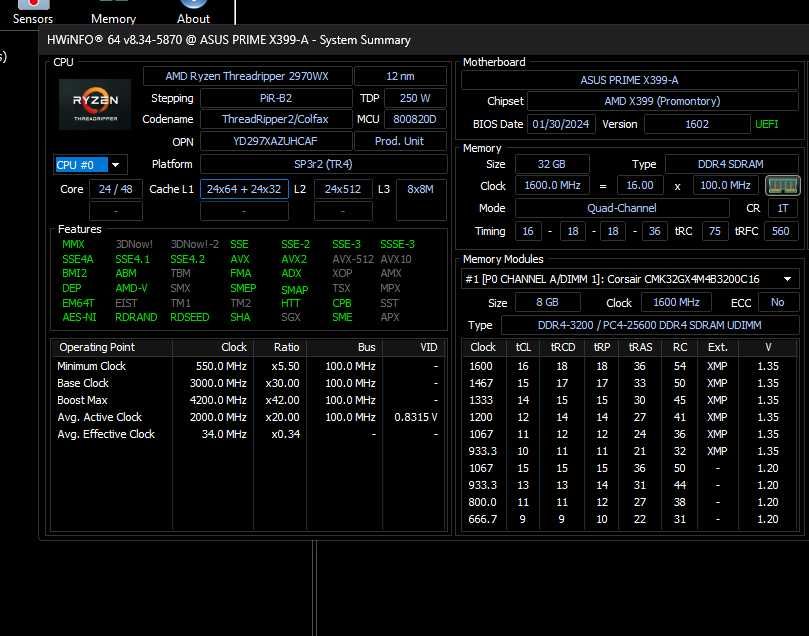Viewport: 809px width, 636px height.
Task: Click the BIOS version 1602 field
Action: coord(697,124)
